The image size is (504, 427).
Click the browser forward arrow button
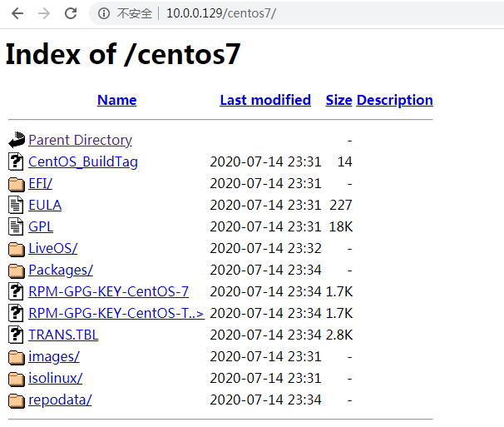(x=44, y=13)
